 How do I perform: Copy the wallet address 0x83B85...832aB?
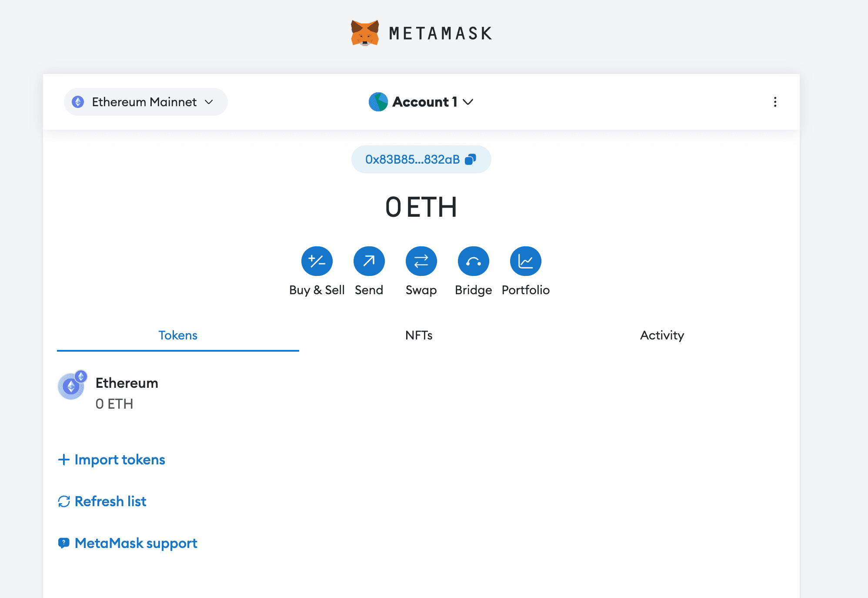412,159
